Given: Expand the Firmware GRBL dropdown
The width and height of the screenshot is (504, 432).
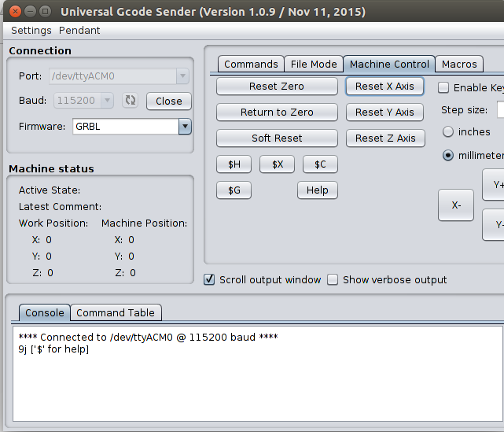Looking at the screenshot, I should [x=185, y=127].
